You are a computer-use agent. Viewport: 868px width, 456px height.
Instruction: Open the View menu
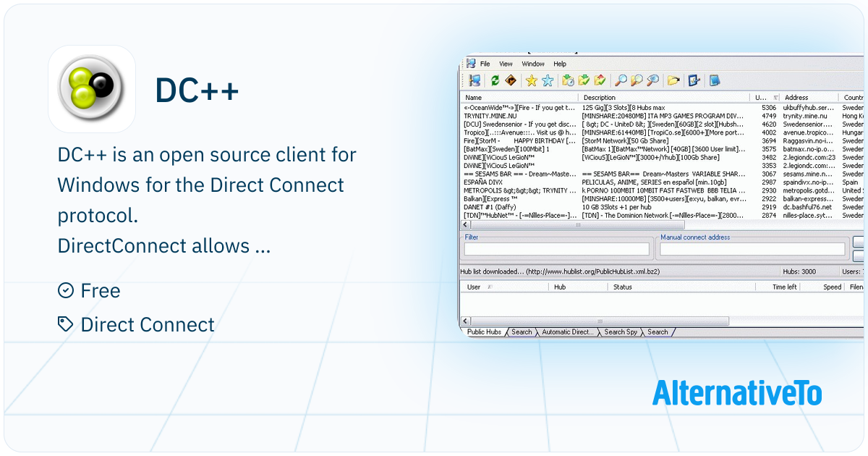click(x=506, y=64)
